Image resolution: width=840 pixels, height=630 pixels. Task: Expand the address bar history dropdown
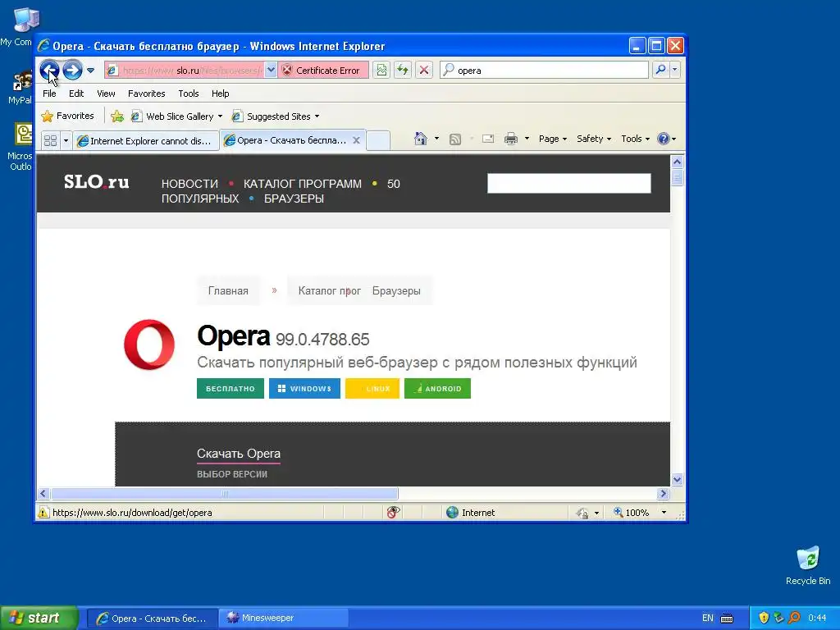271,71
